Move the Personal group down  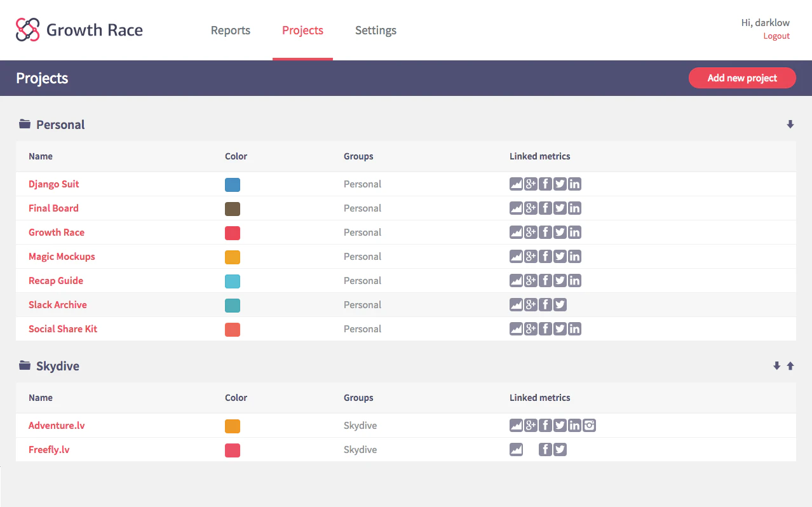(790, 124)
